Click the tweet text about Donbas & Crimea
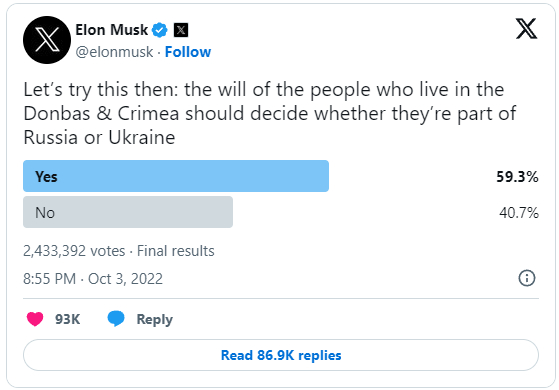 pos(270,113)
